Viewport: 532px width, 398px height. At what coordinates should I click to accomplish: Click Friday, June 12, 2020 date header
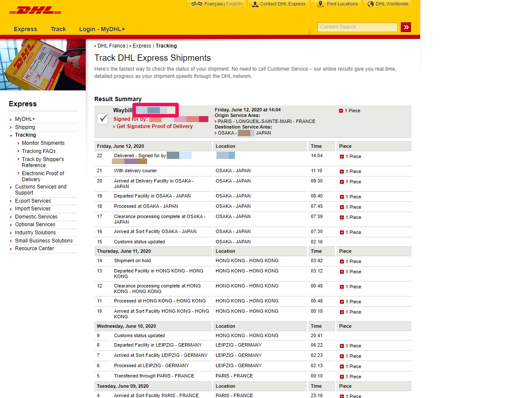tap(120, 147)
